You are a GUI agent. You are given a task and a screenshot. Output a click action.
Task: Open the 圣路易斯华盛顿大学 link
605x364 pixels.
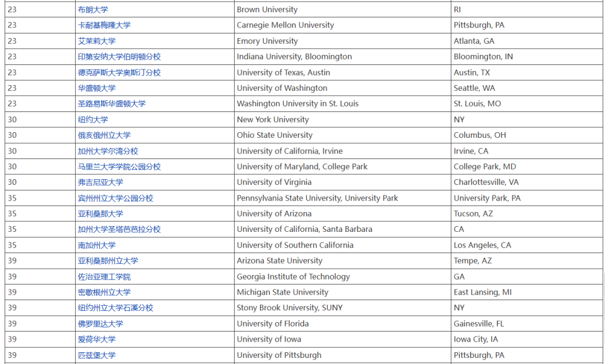[112, 104]
